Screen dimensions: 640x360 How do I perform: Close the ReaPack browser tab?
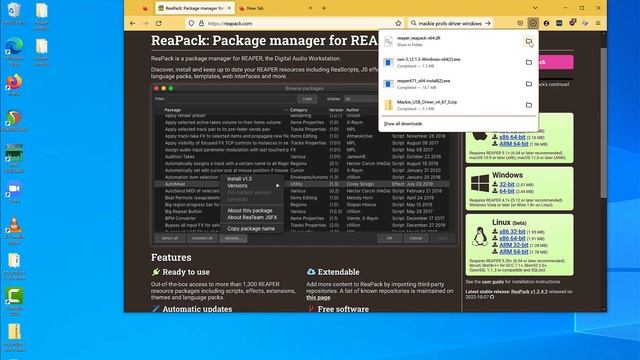229,8
